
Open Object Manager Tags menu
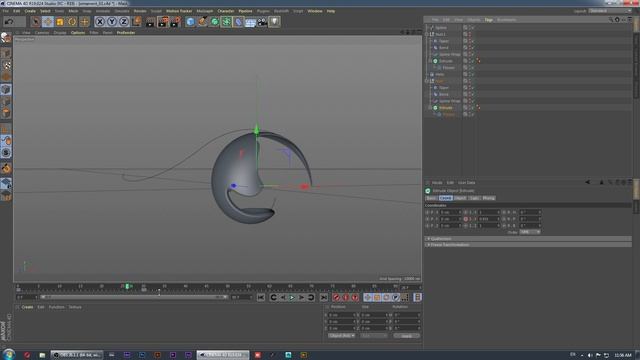click(x=489, y=20)
